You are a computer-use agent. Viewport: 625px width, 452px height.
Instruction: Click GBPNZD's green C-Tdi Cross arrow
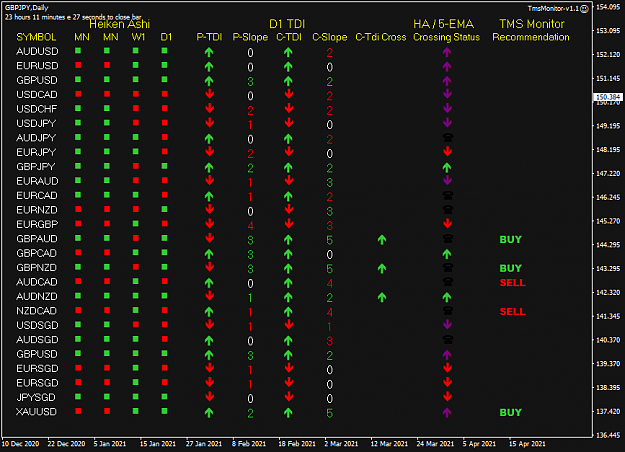tap(382, 268)
